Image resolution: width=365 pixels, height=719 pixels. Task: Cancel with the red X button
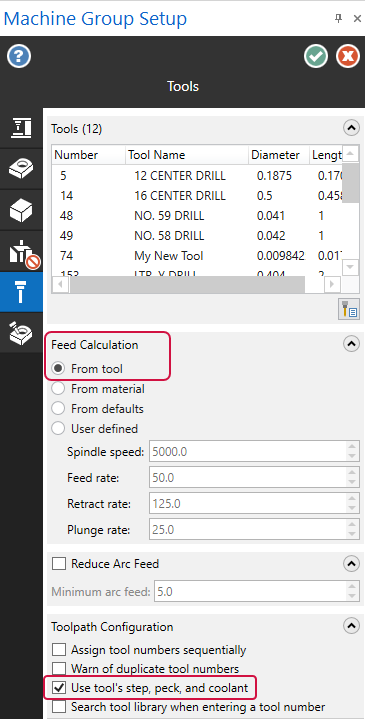[x=348, y=56]
